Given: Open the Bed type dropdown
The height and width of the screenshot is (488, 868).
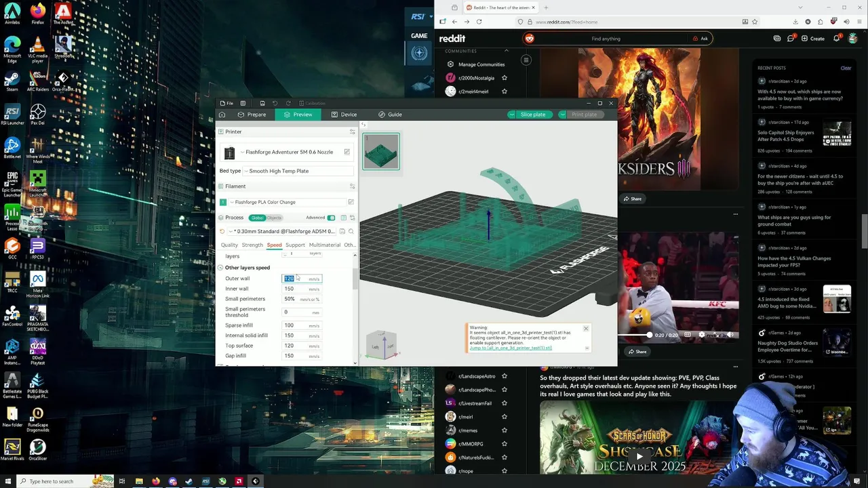Looking at the screenshot, I should pos(298,171).
